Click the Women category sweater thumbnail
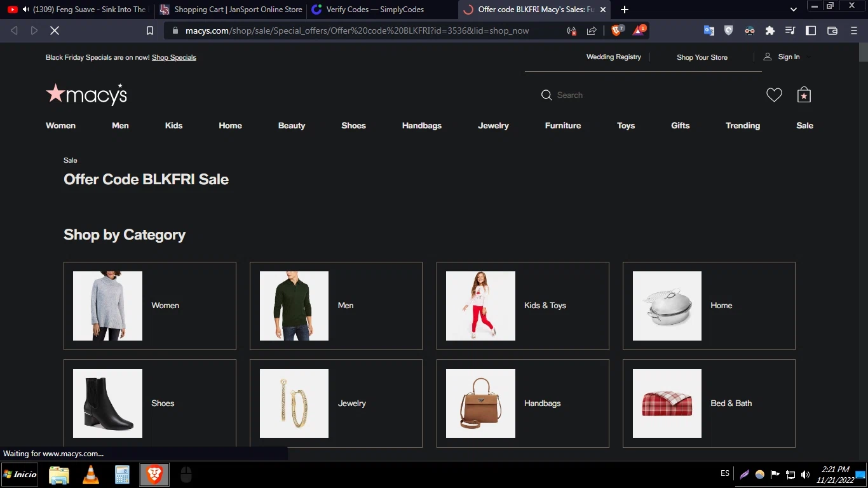Viewport: 868px width, 488px height. coord(107,306)
